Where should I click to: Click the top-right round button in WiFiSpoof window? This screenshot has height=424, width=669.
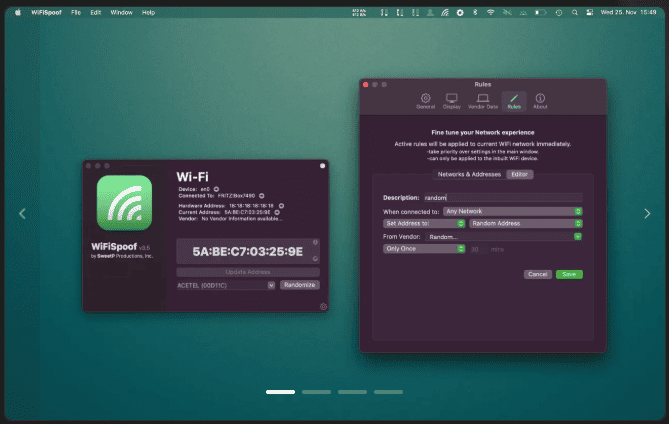(323, 166)
